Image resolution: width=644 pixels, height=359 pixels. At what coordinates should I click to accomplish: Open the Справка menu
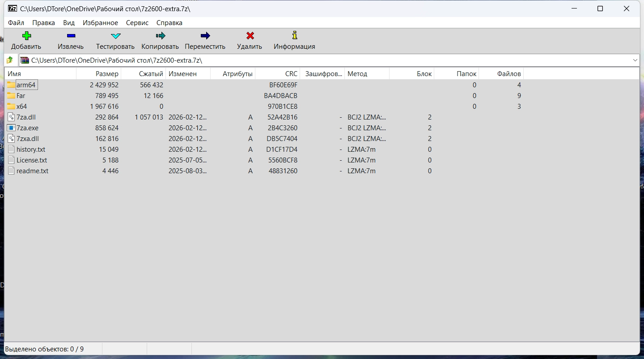coord(169,23)
